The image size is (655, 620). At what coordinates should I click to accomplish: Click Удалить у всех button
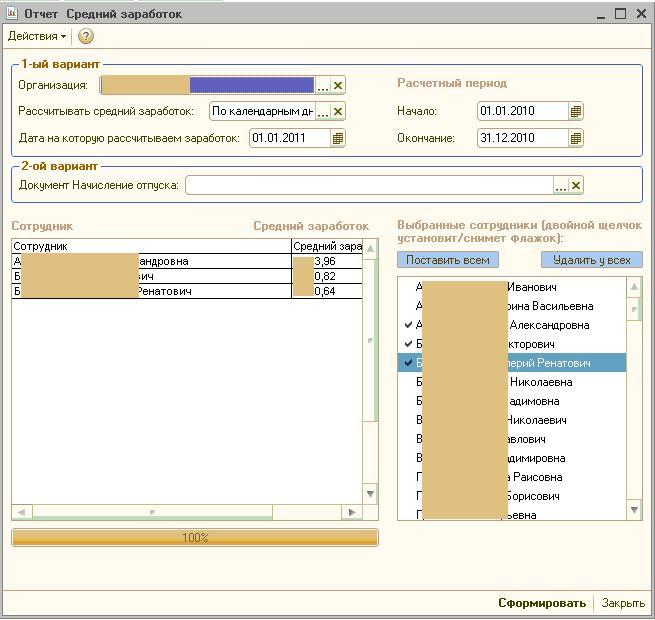pyautogui.click(x=592, y=260)
